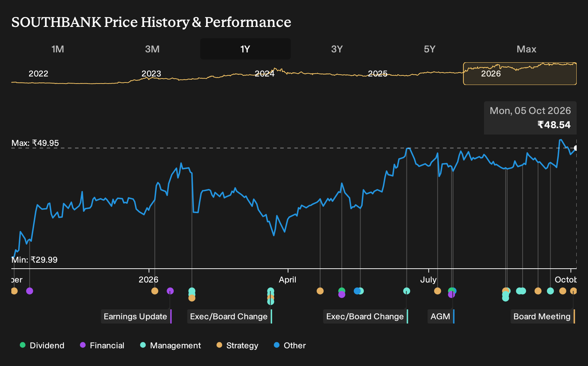Jump to 2023 in the overview timeline
Image resolution: width=588 pixels, height=366 pixels.
tap(151, 74)
